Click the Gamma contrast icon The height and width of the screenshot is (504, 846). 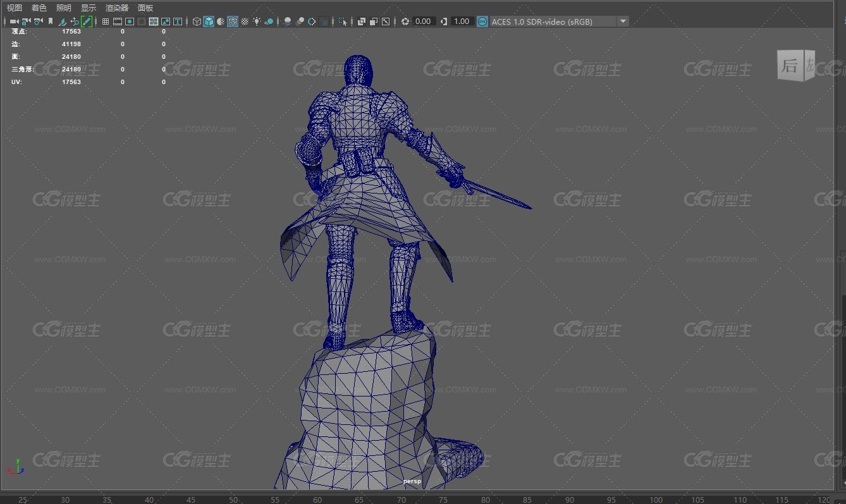point(444,22)
